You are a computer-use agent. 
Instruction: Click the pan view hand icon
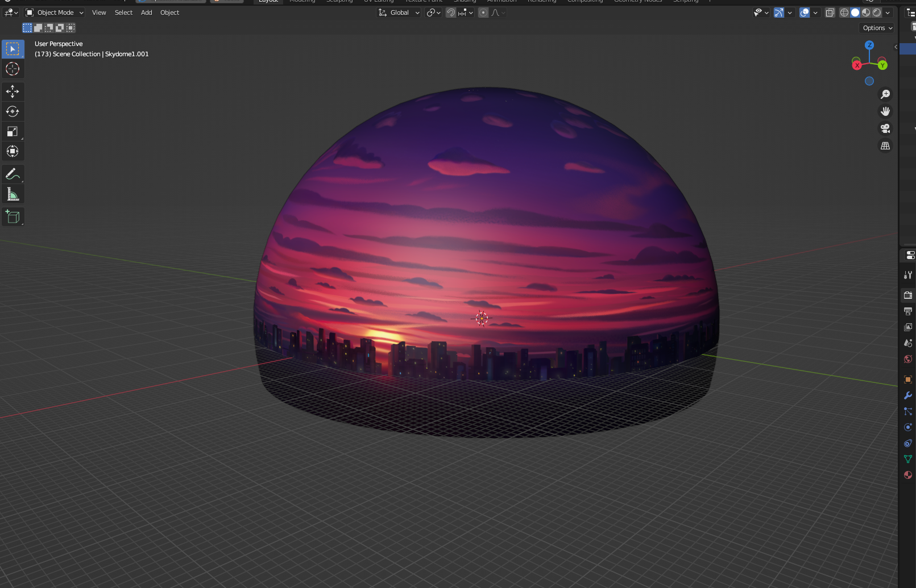885,111
